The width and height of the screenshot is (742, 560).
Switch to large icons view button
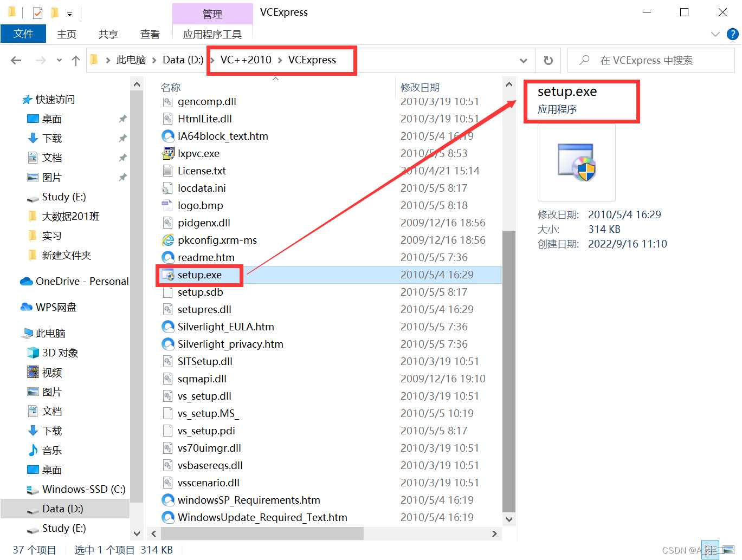[728, 550]
